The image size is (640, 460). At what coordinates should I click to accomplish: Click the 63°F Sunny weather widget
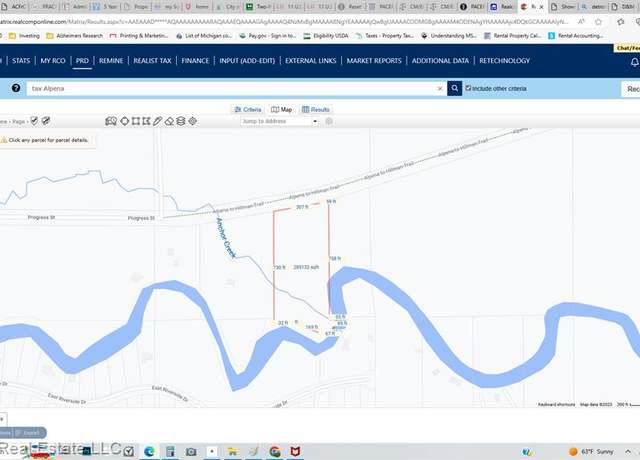tap(591, 451)
